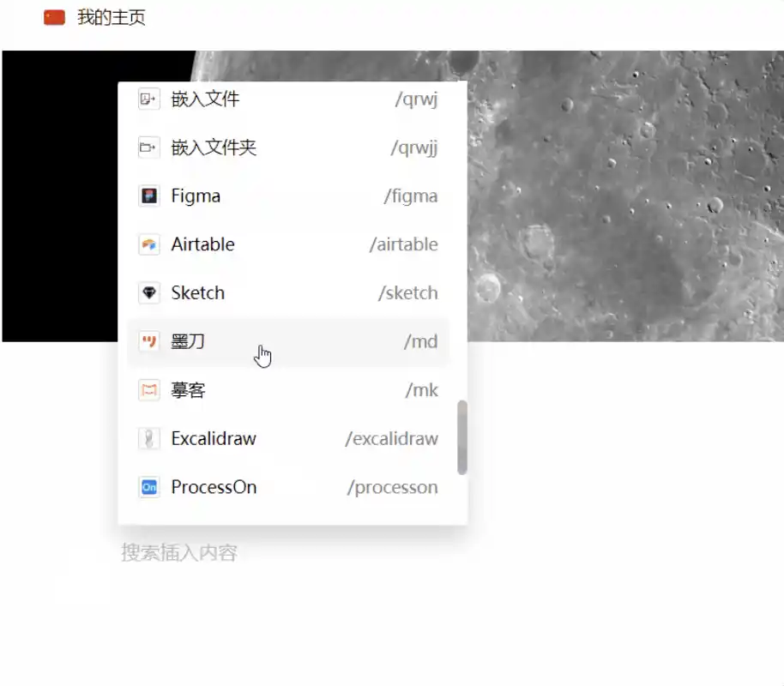
Task: Click the Sketch diamond icon
Action: coord(149,293)
